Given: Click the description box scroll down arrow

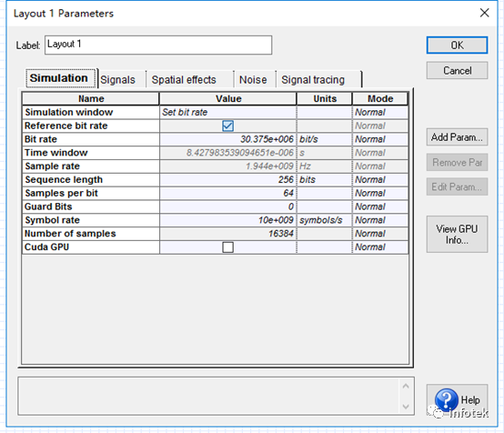Looking at the screenshot, I should click(x=406, y=407).
